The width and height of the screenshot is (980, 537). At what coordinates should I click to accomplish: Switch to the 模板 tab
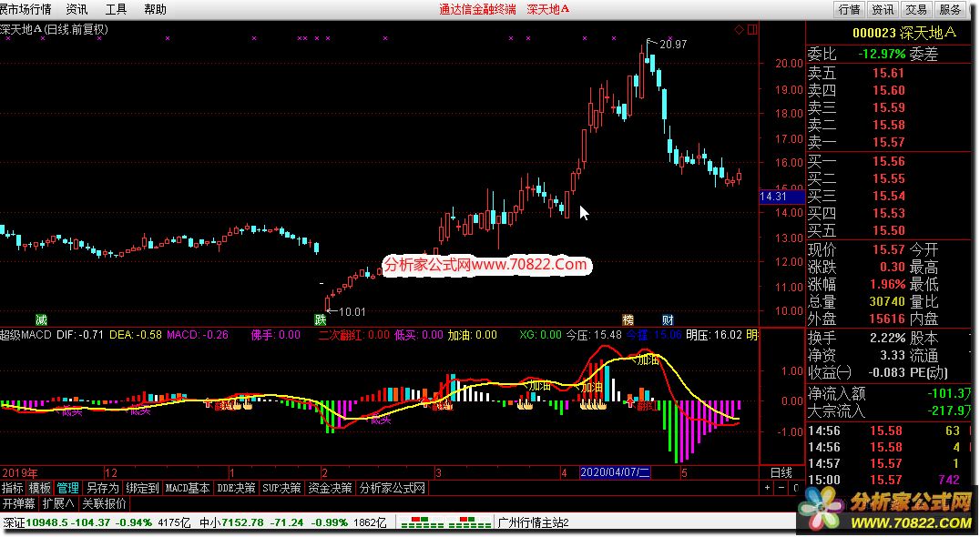click(40, 488)
